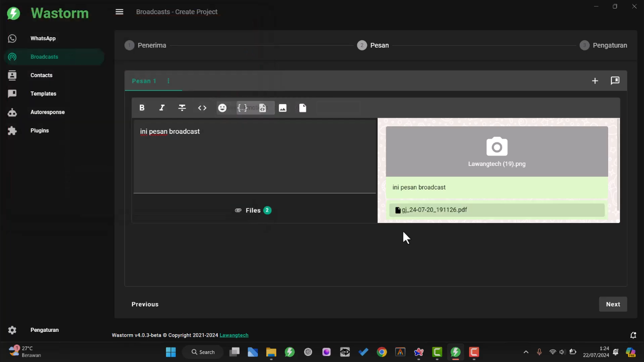Open File Explorer from taskbar
The image size is (644, 362).
click(271, 352)
